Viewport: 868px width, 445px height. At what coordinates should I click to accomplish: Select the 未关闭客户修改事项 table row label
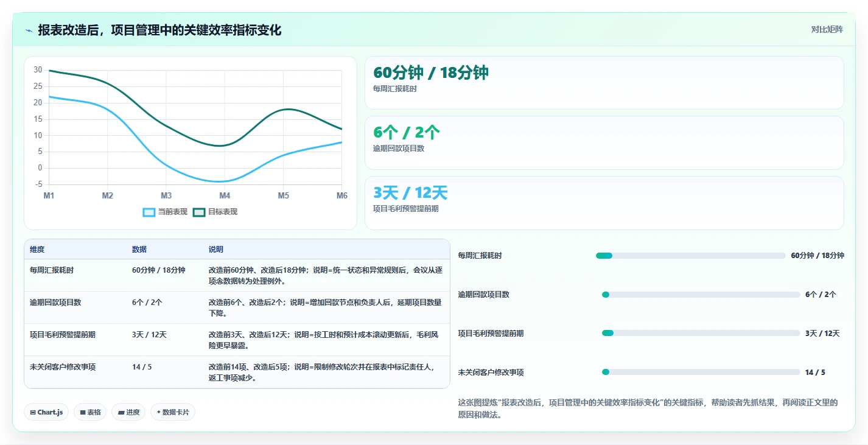(63, 366)
